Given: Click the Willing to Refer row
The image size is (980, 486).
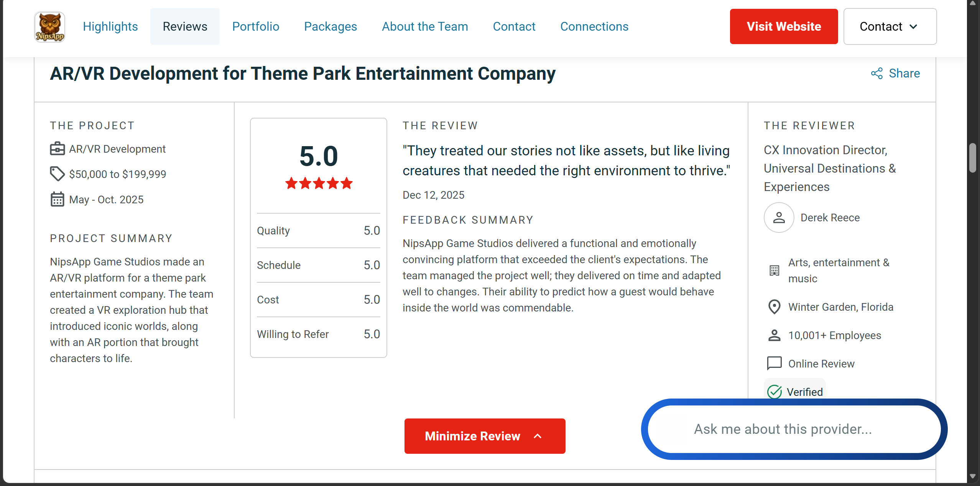Looking at the screenshot, I should pos(318,334).
